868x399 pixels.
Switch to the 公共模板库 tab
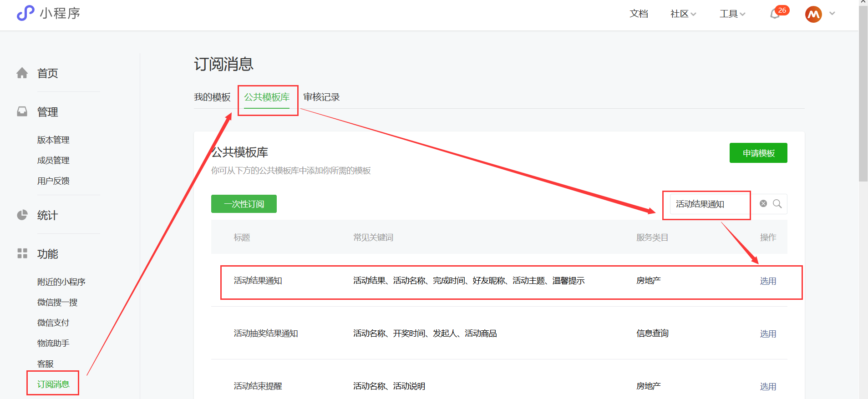[x=267, y=97]
